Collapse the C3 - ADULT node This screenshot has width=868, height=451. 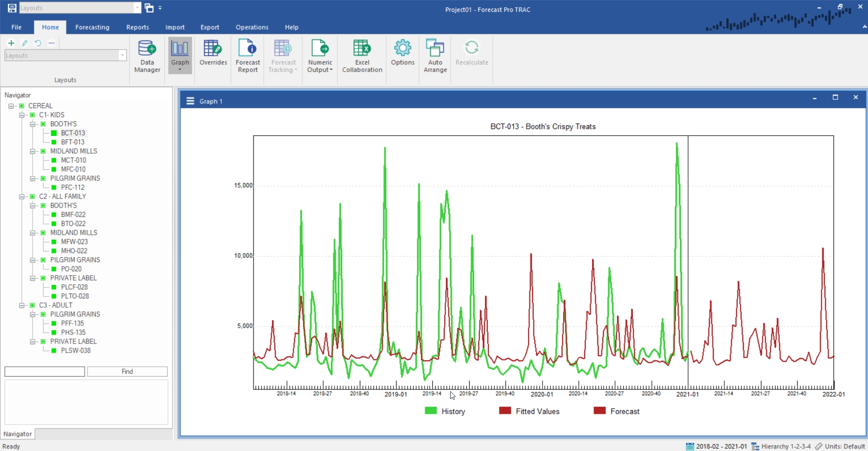click(x=22, y=306)
